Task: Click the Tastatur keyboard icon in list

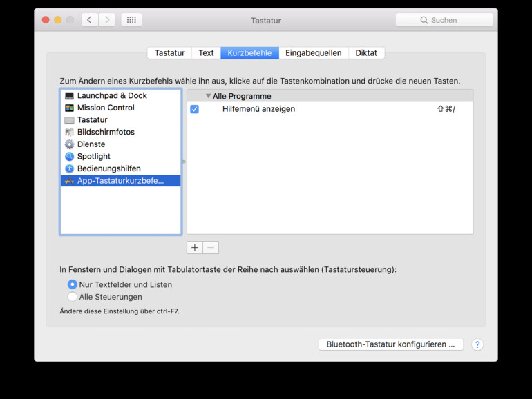Action: pos(69,120)
